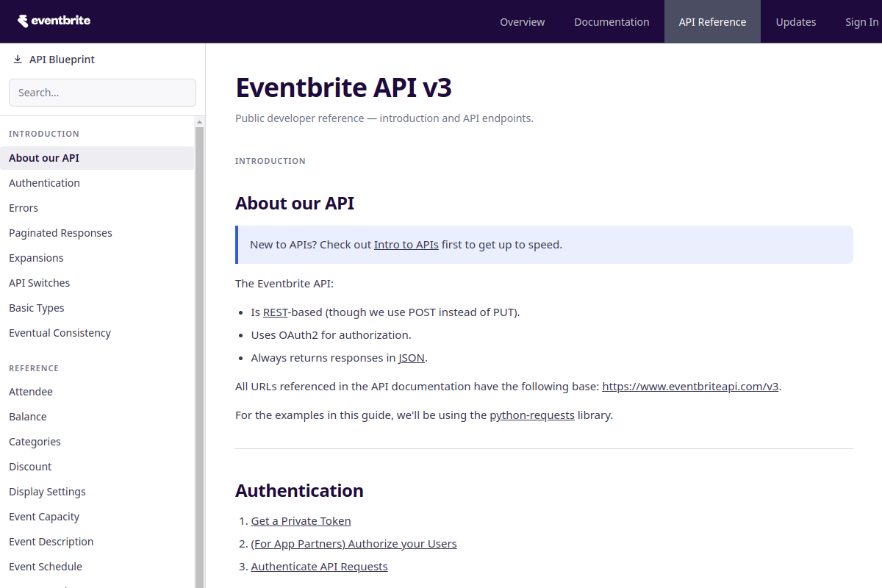
Task: Open Event Description reference entry
Action: tap(97, 542)
